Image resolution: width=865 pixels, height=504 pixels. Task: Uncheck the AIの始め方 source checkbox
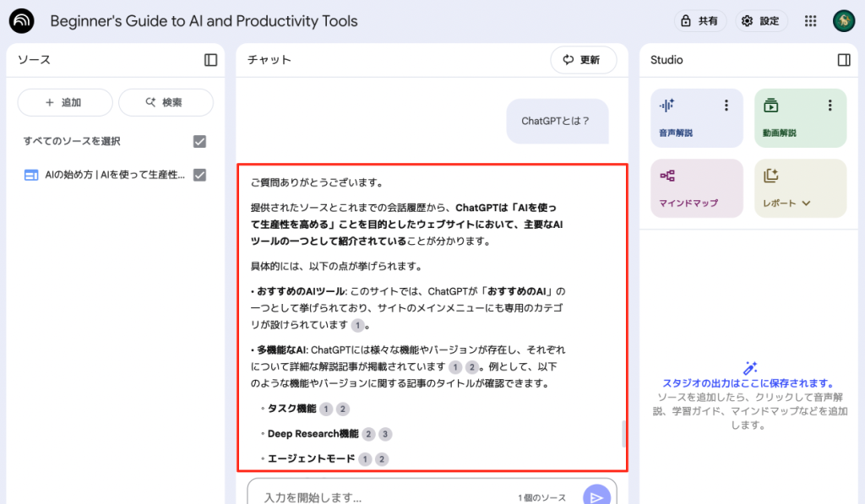point(199,175)
